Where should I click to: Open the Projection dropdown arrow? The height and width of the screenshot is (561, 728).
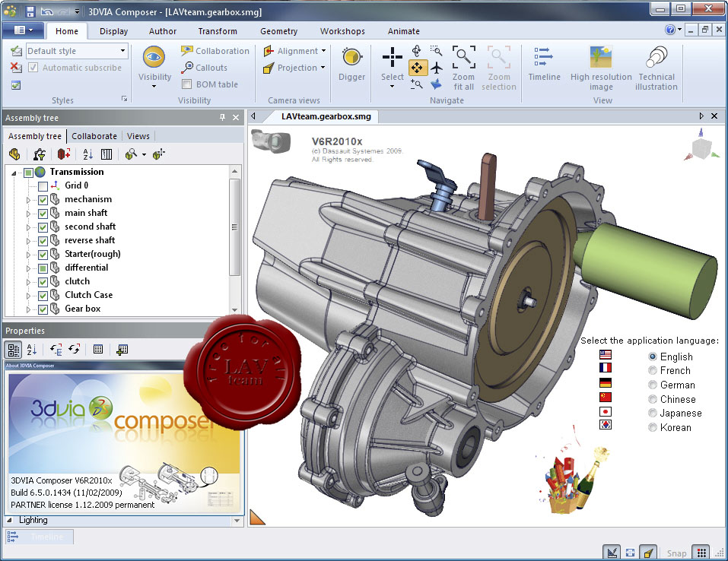tap(323, 68)
